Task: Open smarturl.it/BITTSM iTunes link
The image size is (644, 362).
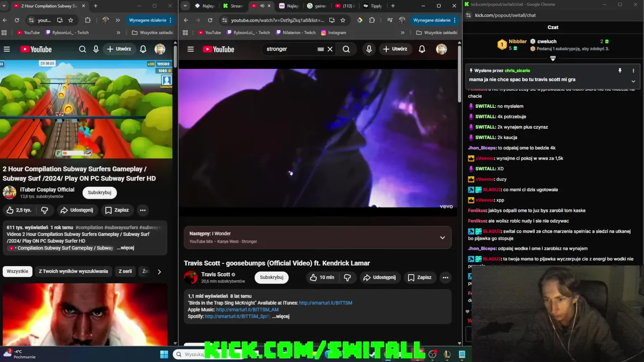Action: coord(326,303)
